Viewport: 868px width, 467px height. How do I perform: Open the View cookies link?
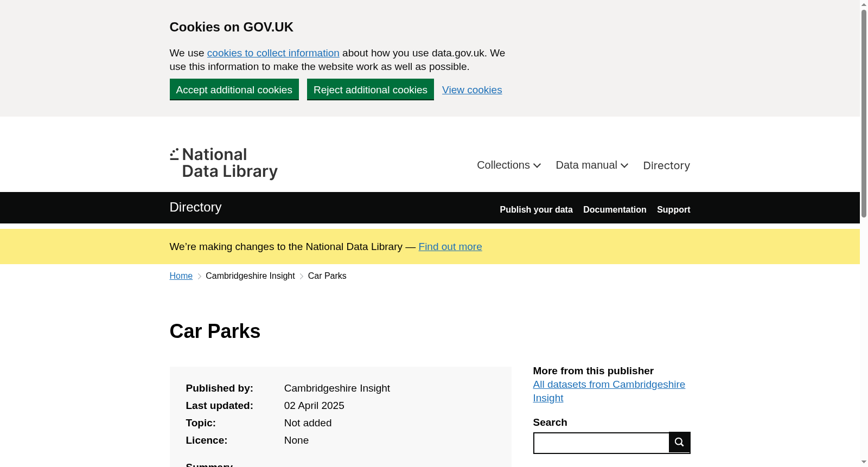(x=472, y=90)
